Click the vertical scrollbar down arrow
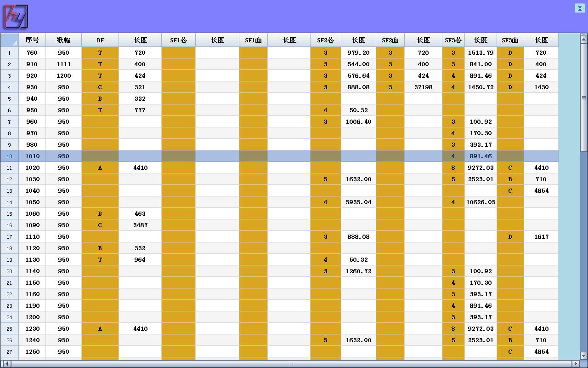Viewport: 588px width, 368px height. click(x=584, y=356)
